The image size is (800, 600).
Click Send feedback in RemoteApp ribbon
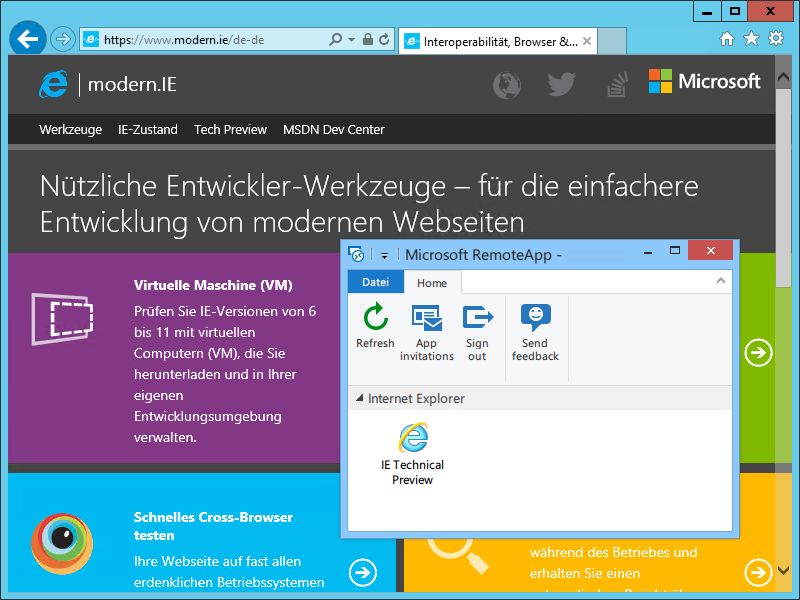pyautogui.click(x=535, y=333)
